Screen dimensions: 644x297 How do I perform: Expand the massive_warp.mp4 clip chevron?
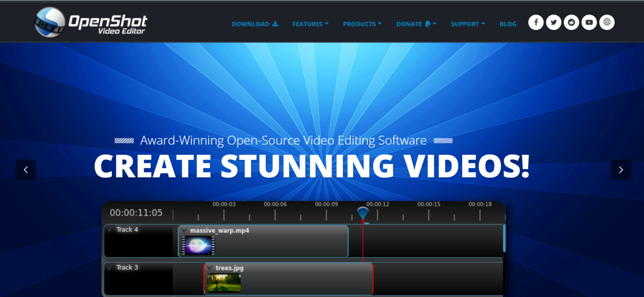[x=184, y=230]
